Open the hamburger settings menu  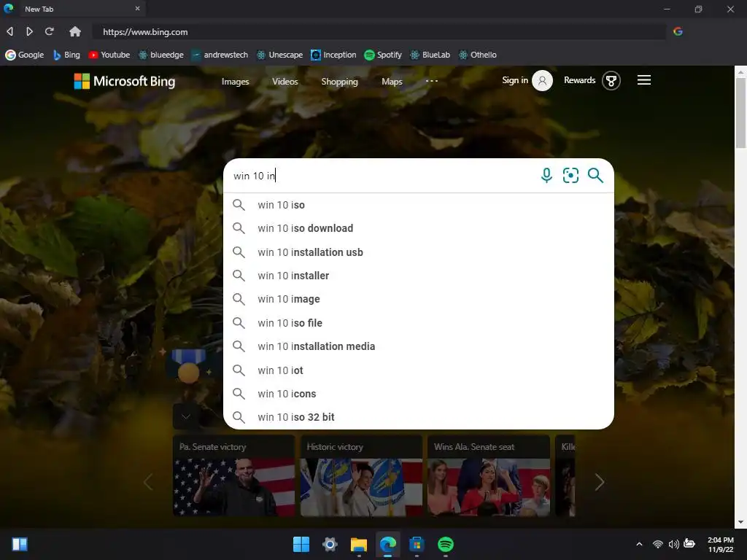(x=644, y=80)
